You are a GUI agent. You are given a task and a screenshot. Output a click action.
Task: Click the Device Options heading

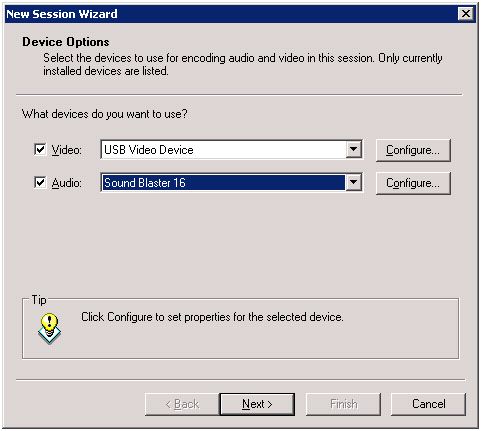tap(66, 42)
